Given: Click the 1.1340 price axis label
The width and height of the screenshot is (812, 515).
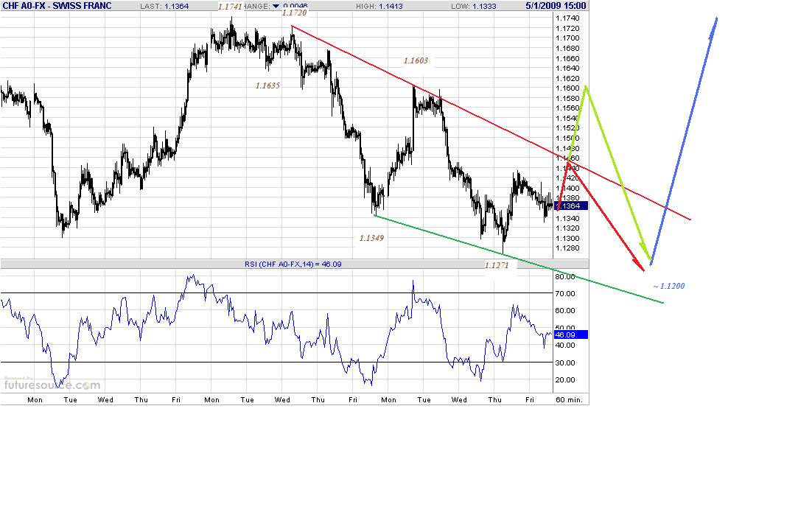Looking at the screenshot, I should (x=567, y=218).
